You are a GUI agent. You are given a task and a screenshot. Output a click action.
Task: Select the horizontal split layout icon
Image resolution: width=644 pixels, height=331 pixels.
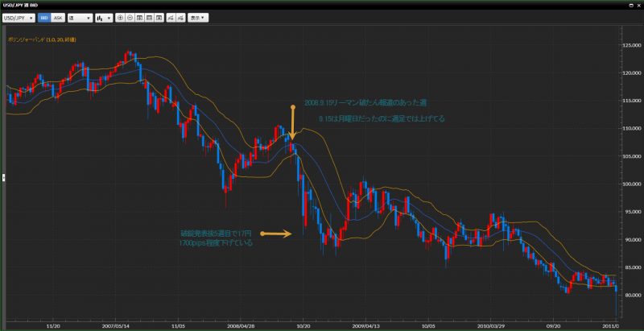tap(150, 17)
